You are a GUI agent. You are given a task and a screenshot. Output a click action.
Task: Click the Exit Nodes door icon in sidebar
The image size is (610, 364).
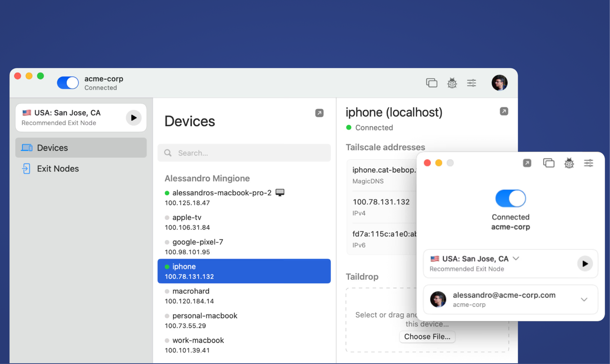pyautogui.click(x=26, y=169)
